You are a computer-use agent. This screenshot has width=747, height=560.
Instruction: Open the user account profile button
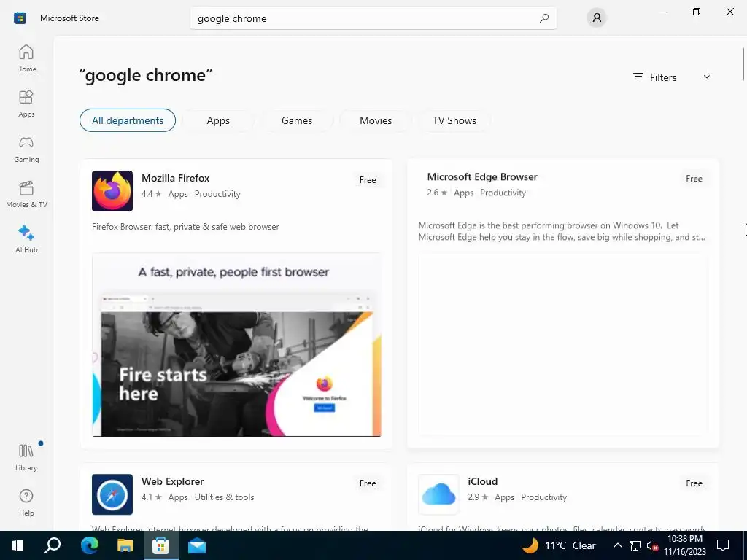tap(597, 18)
